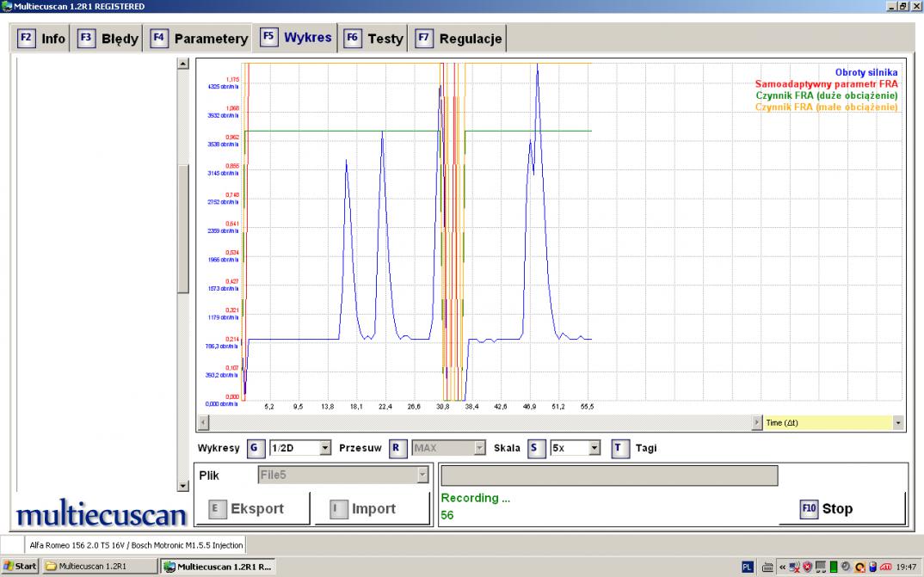Click the T icon for Tagi
Image resolution: width=924 pixels, height=577 pixels.
[620, 448]
